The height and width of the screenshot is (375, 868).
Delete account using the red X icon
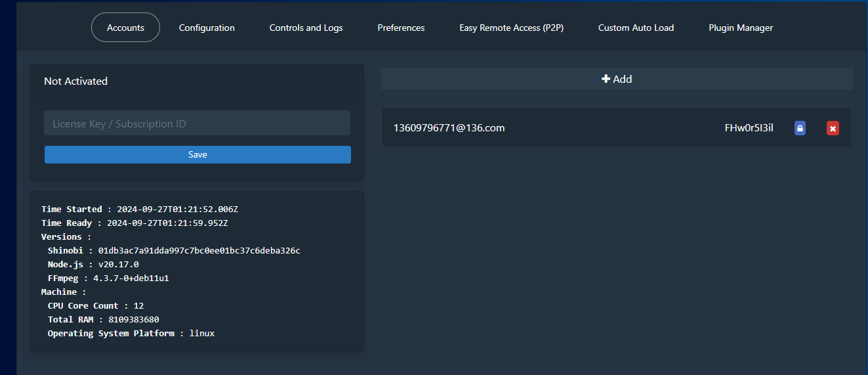833,128
